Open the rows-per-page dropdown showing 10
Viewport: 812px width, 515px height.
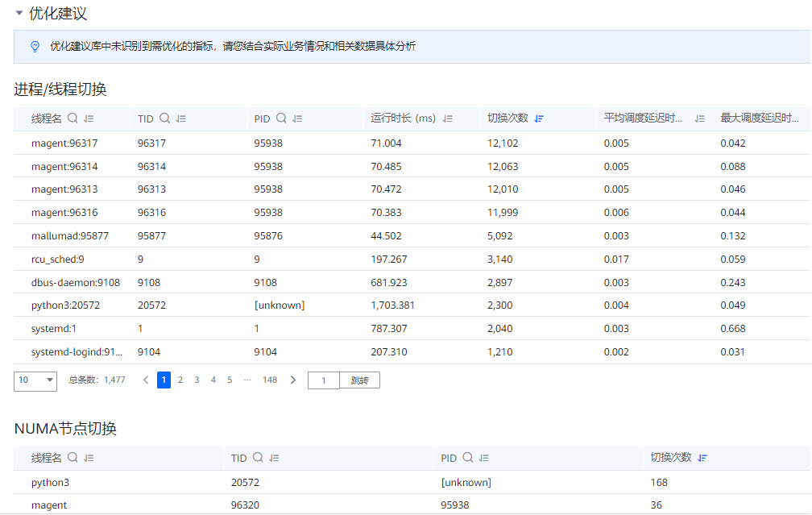point(35,381)
